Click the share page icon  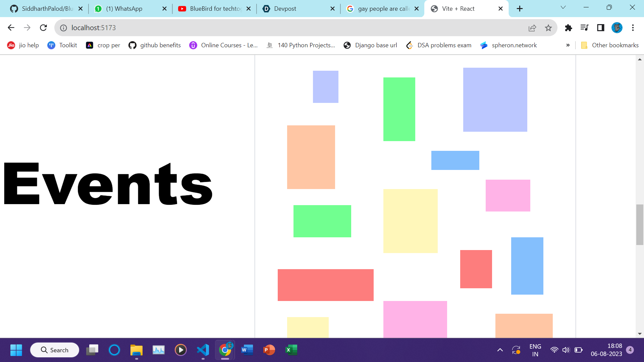click(532, 28)
